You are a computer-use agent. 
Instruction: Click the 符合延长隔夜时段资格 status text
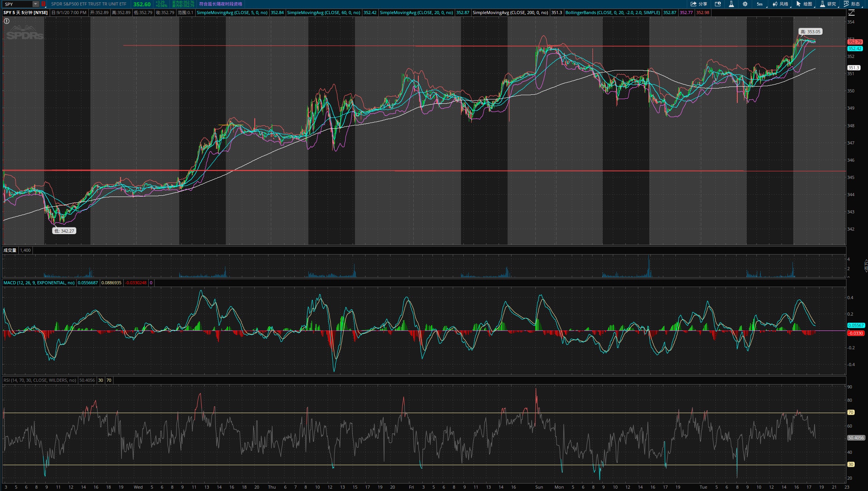[221, 4]
